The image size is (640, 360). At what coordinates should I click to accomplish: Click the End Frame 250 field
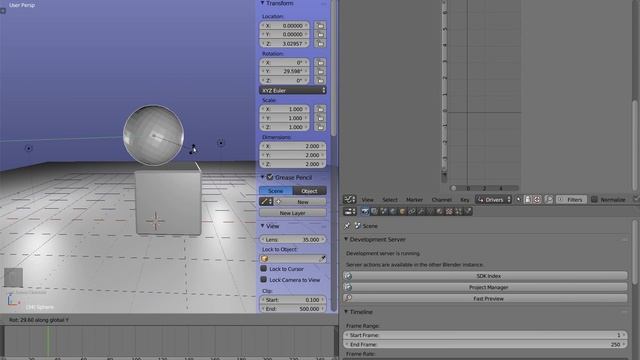tap(485, 344)
